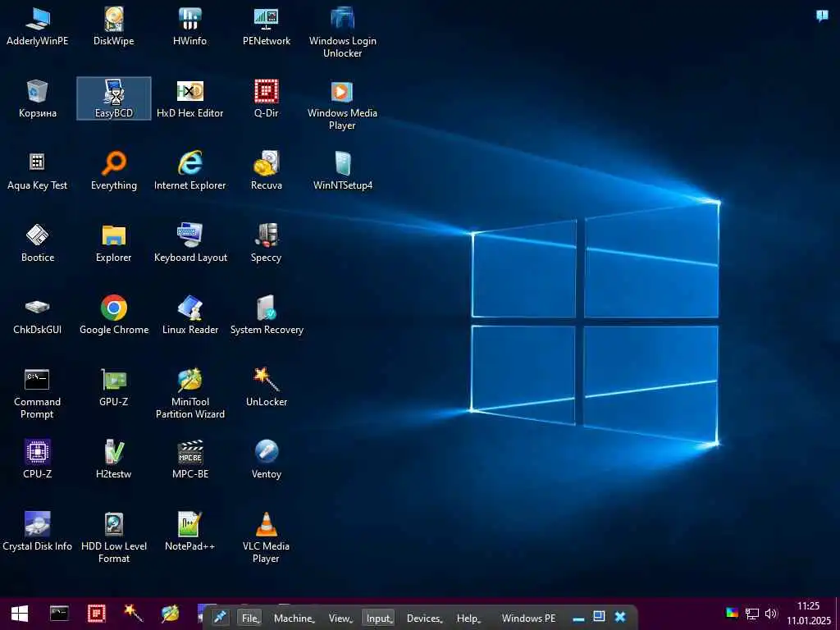The image size is (840, 630).
Task: Launch the Google Chrome desktop icon
Action: point(113,316)
